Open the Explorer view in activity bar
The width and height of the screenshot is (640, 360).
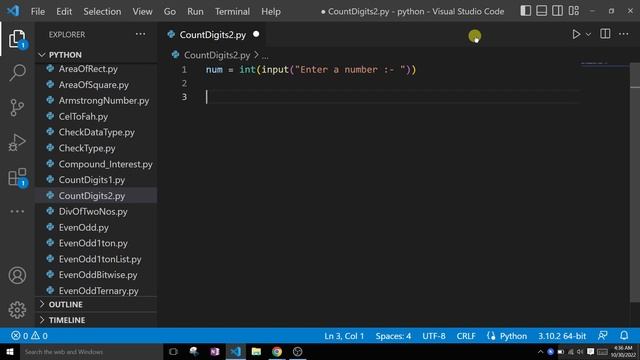click(17, 39)
